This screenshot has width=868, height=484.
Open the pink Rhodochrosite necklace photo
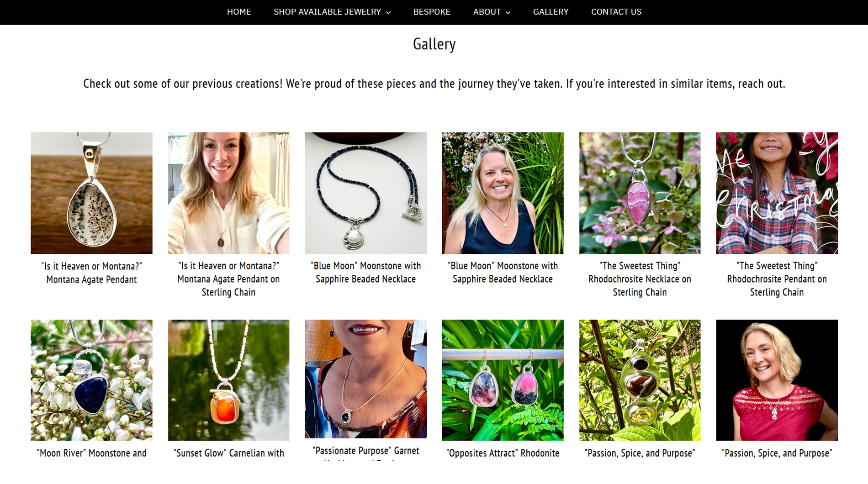[x=640, y=193]
